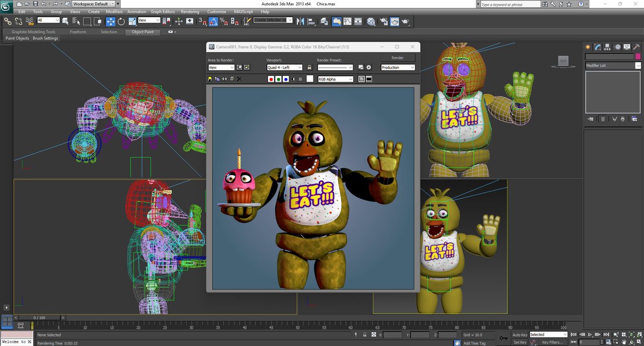Click the Set Key button
The image size is (644, 346).
[x=520, y=342]
